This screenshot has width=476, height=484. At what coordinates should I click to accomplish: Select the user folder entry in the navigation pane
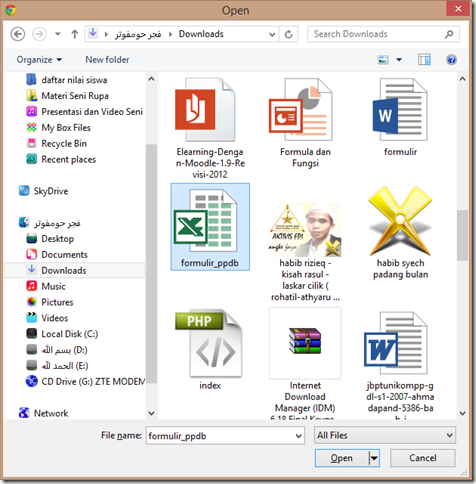(49, 223)
